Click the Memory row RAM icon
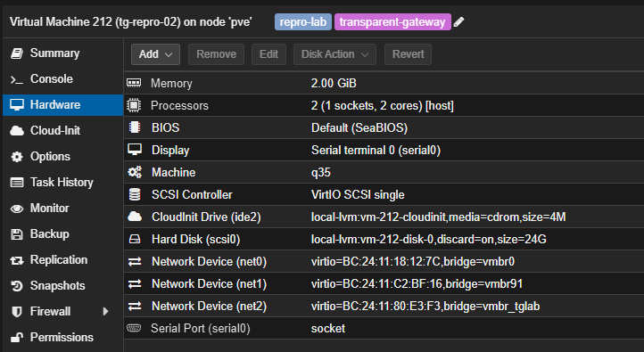 click(x=134, y=83)
